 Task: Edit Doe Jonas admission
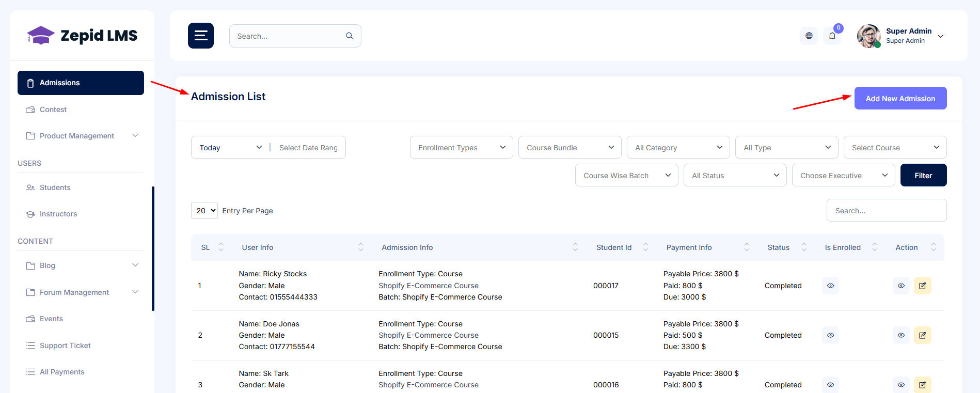click(923, 335)
